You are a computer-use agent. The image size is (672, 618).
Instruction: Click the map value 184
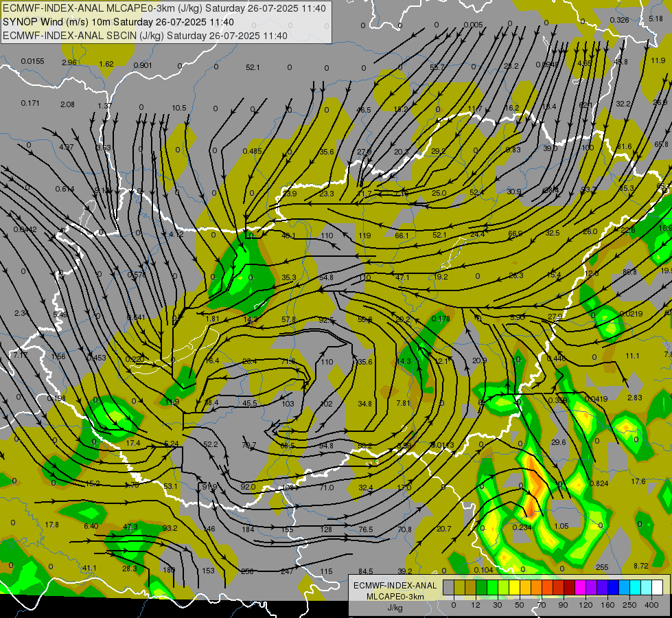pos(248,529)
